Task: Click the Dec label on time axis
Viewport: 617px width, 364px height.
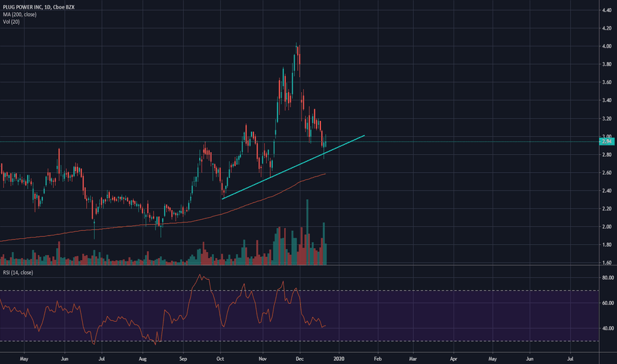Action: pos(300,359)
